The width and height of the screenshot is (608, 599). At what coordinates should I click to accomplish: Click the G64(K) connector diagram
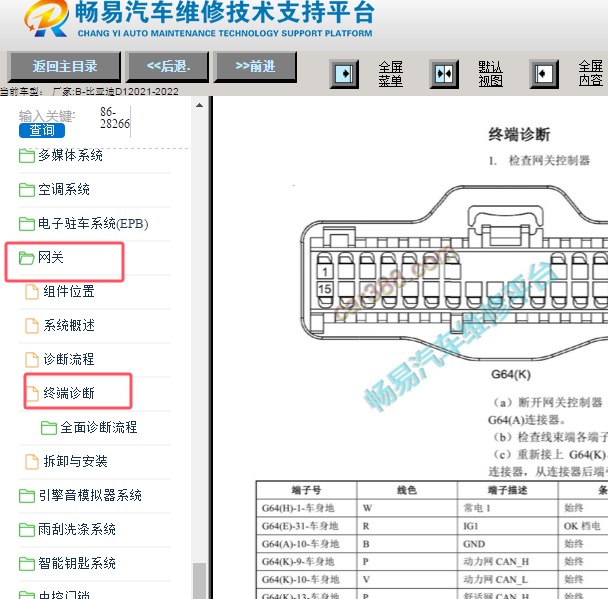coord(454,273)
